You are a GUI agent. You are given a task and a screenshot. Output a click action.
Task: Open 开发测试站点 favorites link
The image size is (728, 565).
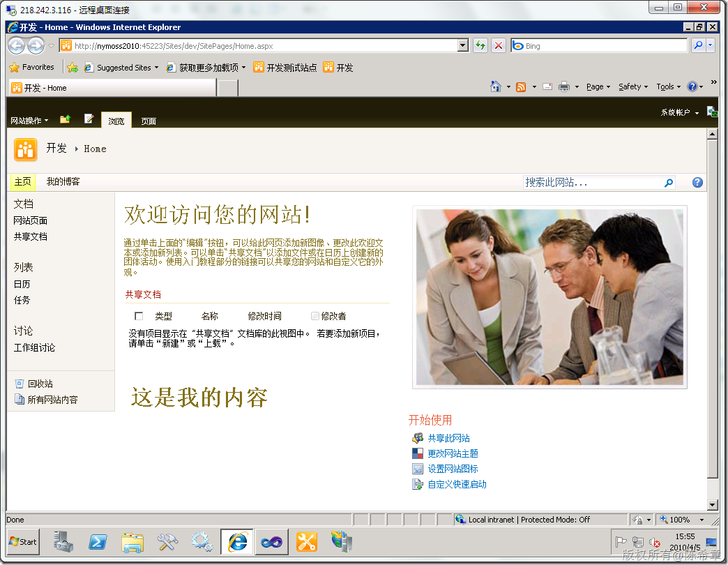click(x=285, y=68)
